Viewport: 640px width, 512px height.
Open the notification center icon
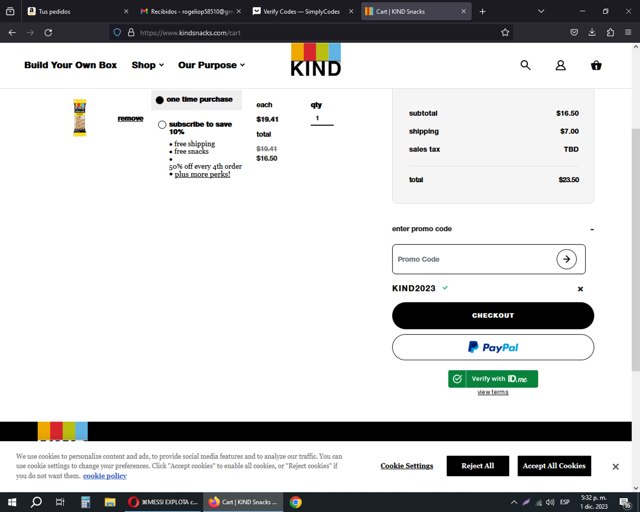(624, 502)
